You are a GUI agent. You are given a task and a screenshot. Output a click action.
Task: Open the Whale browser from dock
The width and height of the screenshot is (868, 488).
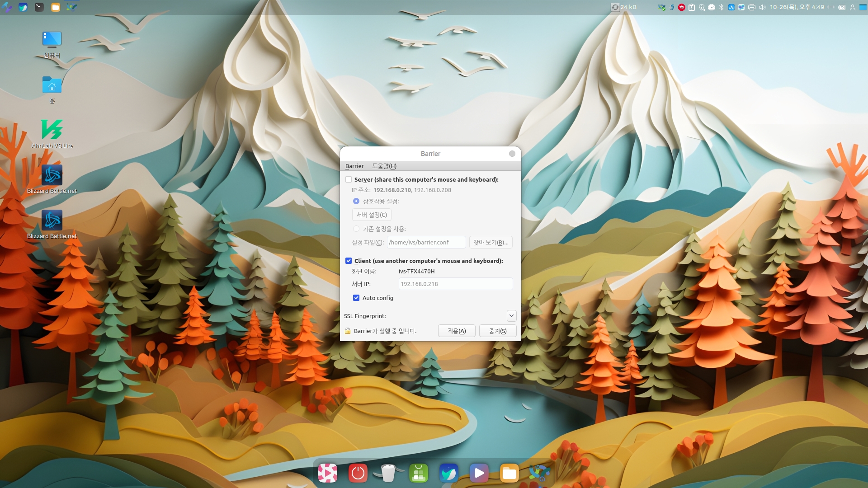pos(448,473)
